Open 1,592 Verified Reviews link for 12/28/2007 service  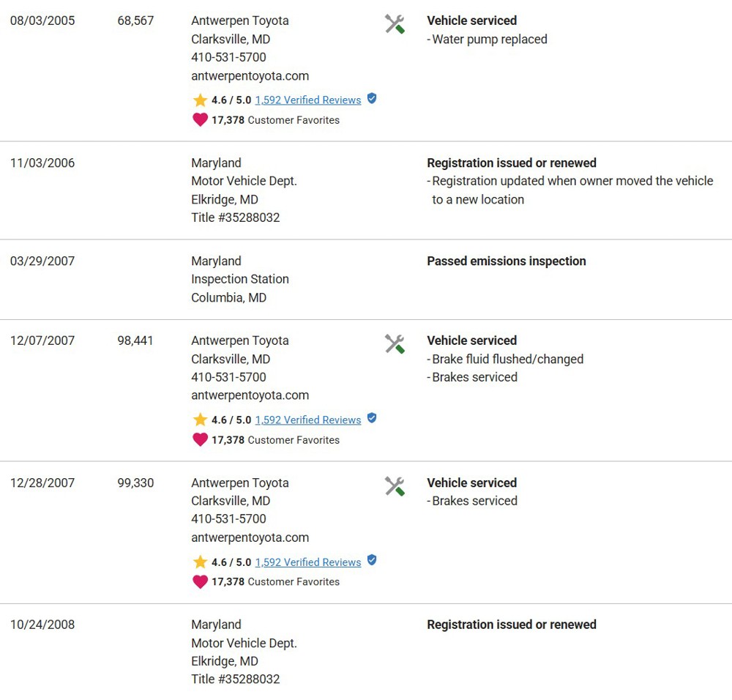point(308,562)
